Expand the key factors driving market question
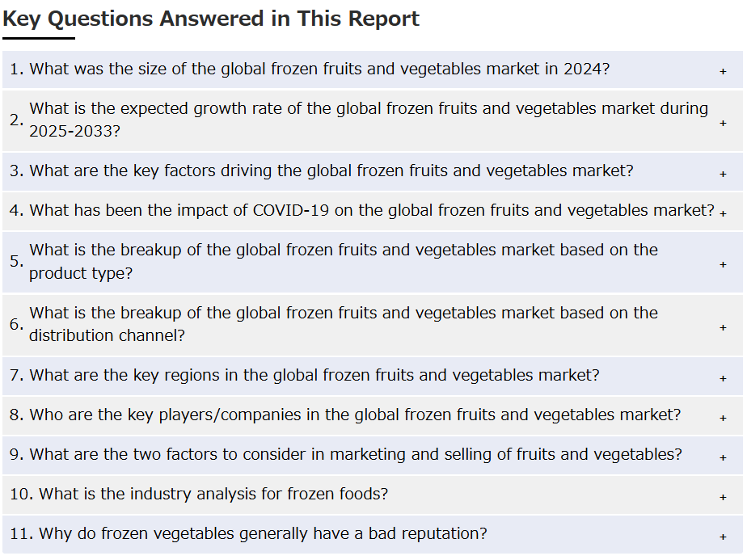 (x=373, y=171)
